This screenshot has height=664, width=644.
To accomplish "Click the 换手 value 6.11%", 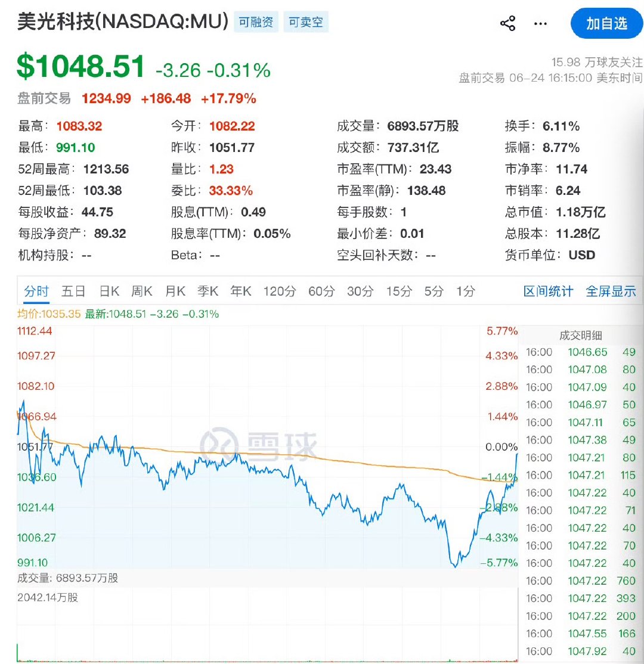I will coord(561,126).
